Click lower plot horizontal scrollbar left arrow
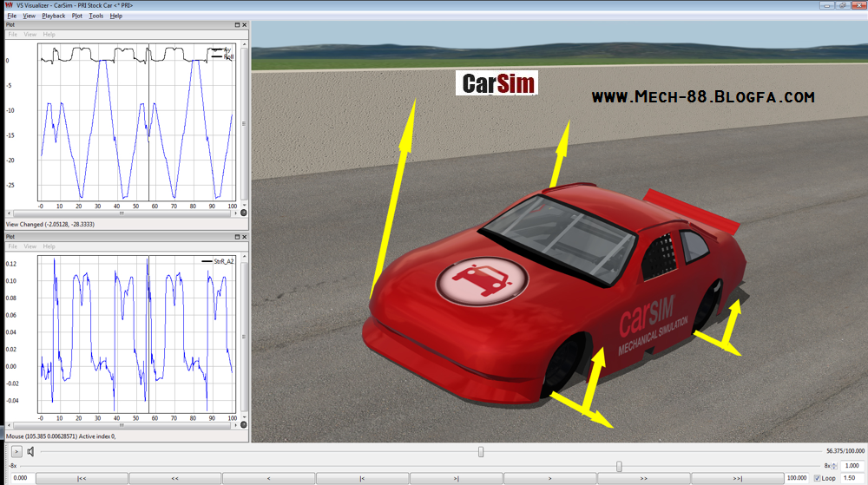Screen dimensions: 868x485 [x=9, y=425]
